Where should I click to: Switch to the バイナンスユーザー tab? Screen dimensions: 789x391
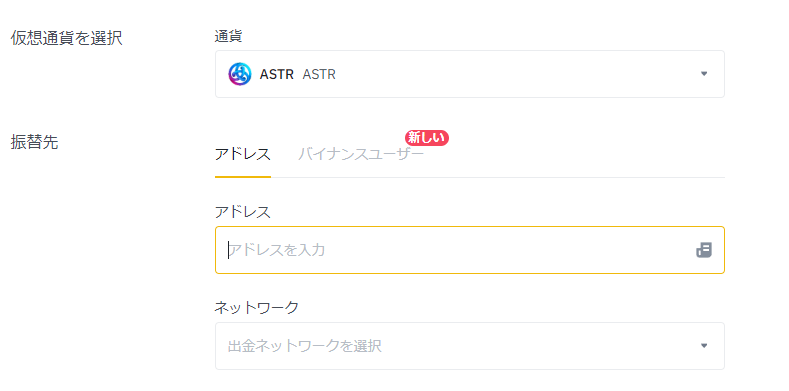361,154
